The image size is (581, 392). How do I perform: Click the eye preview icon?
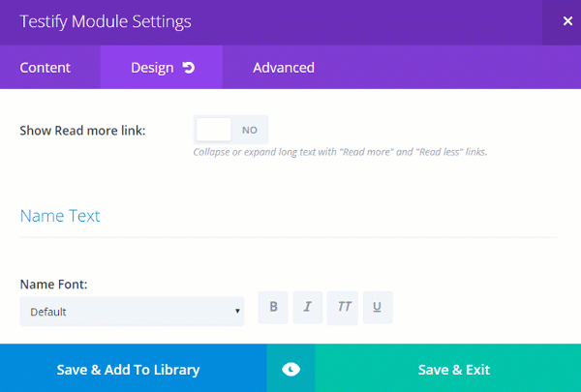290,369
